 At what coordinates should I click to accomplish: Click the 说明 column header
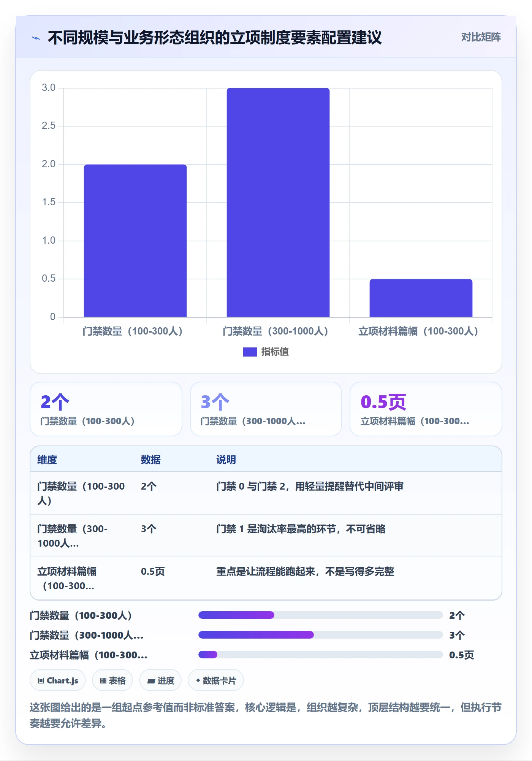tap(226, 460)
